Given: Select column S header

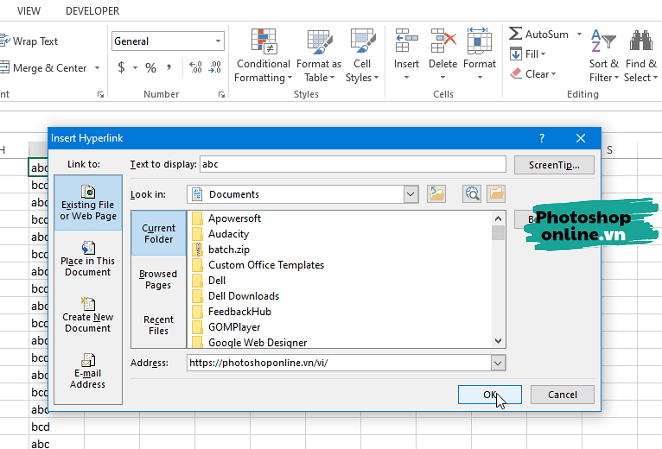Looking at the screenshot, I should (x=610, y=150).
